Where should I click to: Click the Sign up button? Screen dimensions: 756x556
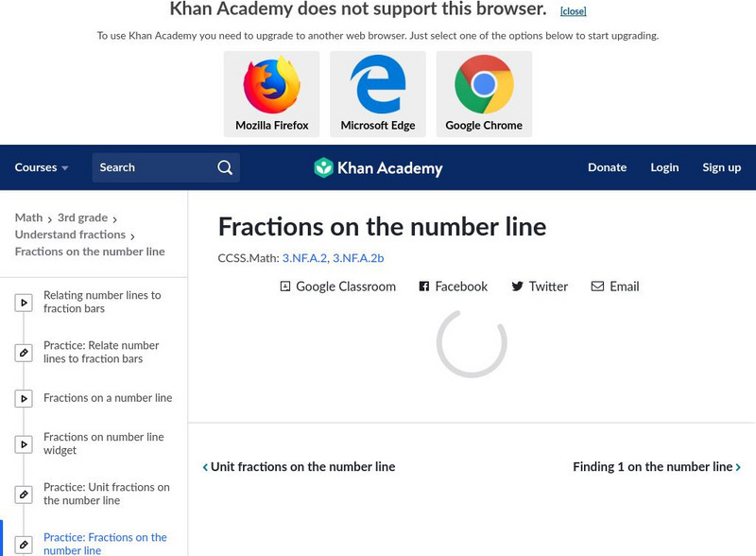point(721,167)
